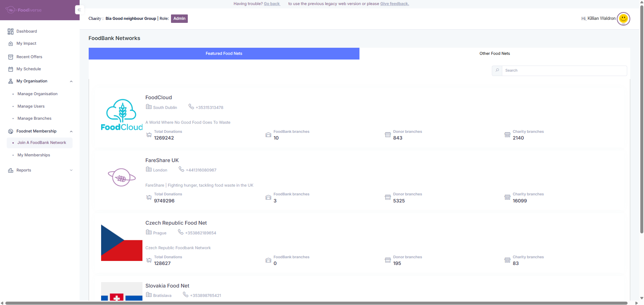This screenshot has width=644, height=305.
Task: Open the Go back legacy version link
Action: coord(272,4)
